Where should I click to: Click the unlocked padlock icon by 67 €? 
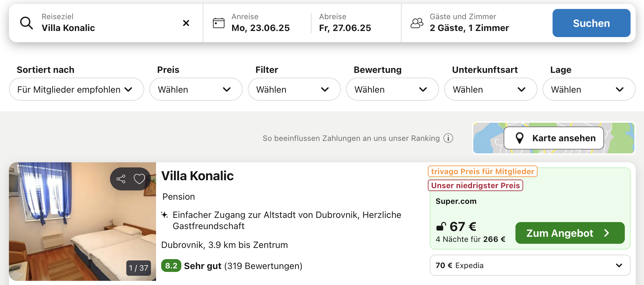point(441,227)
